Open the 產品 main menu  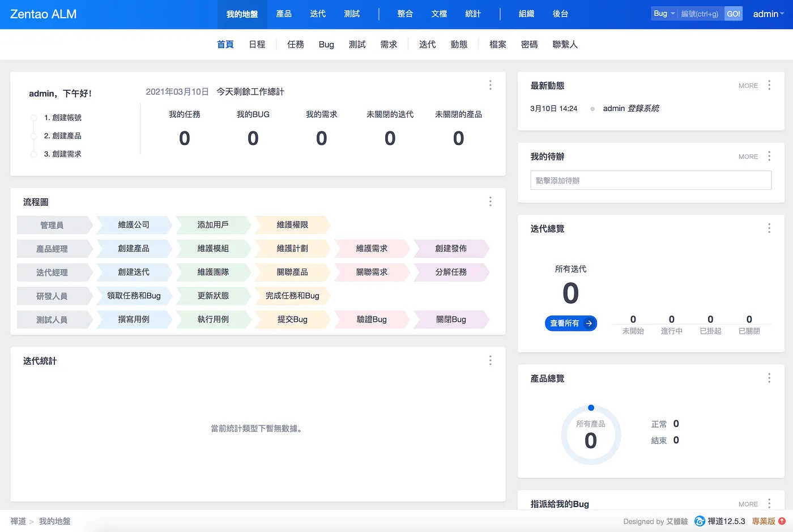click(284, 14)
